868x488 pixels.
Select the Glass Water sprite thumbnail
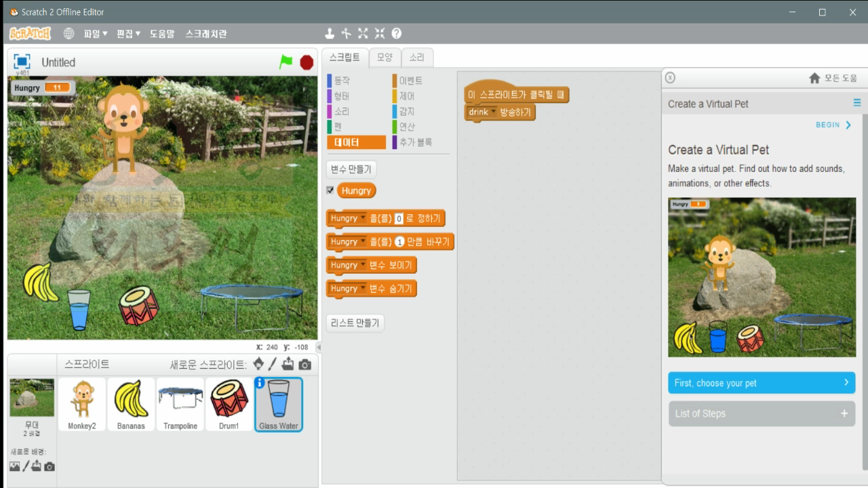[x=278, y=405]
